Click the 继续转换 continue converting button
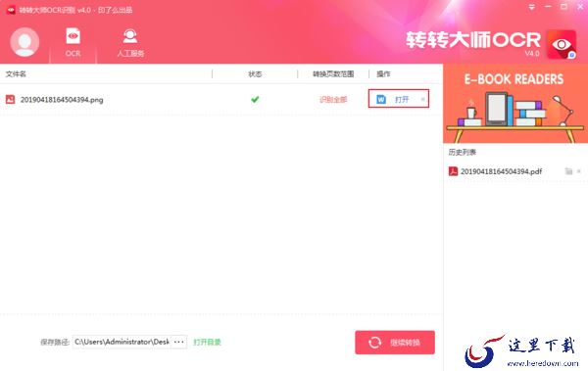This screenshot has height=371, width=588. (x=395, y=343)
